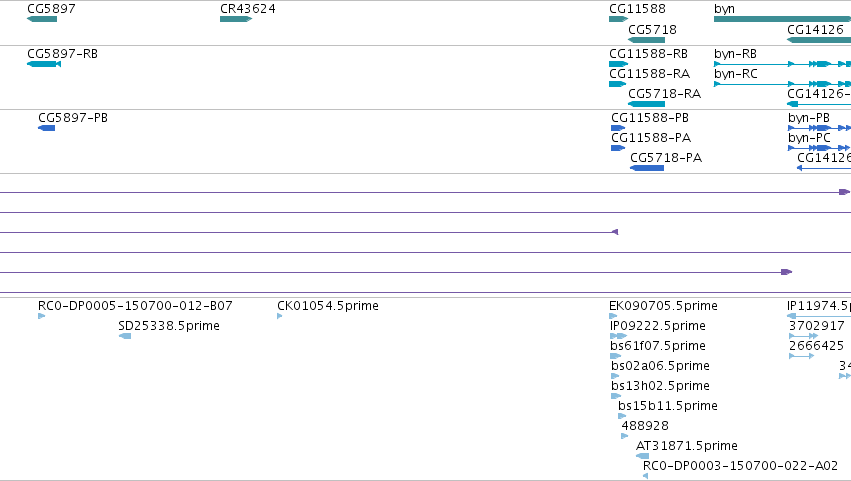851x481 pixels.
Task: Select the bs13h02.5prime EST glyph
Action: [616, 396]
